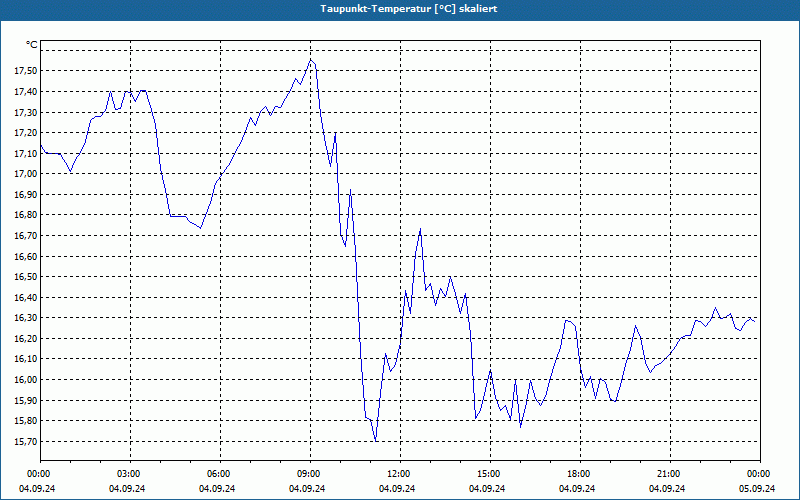This screenshot has height=500, width=800.
Task: Click the 04.09.24 date under 21:00
Action: point(667,488)
